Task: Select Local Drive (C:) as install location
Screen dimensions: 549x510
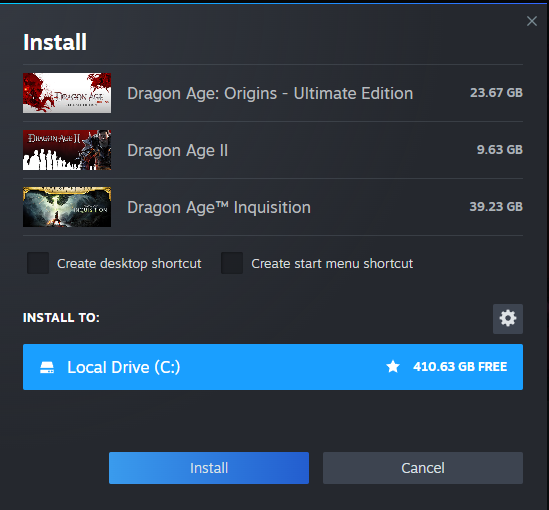Action: pyautogui.click(x=273, y=367)
